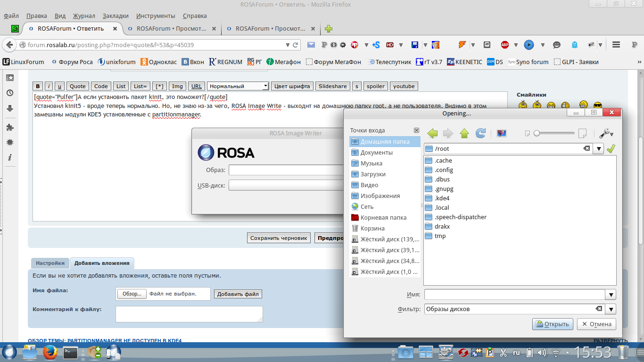
Task: Switch to the Добавить вложения tab
Action: coord(102,263)
